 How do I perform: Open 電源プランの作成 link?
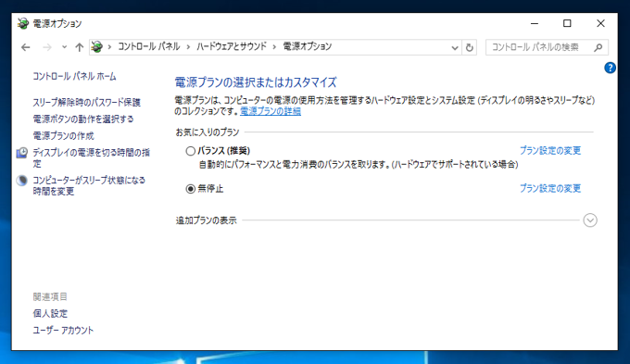64,136
